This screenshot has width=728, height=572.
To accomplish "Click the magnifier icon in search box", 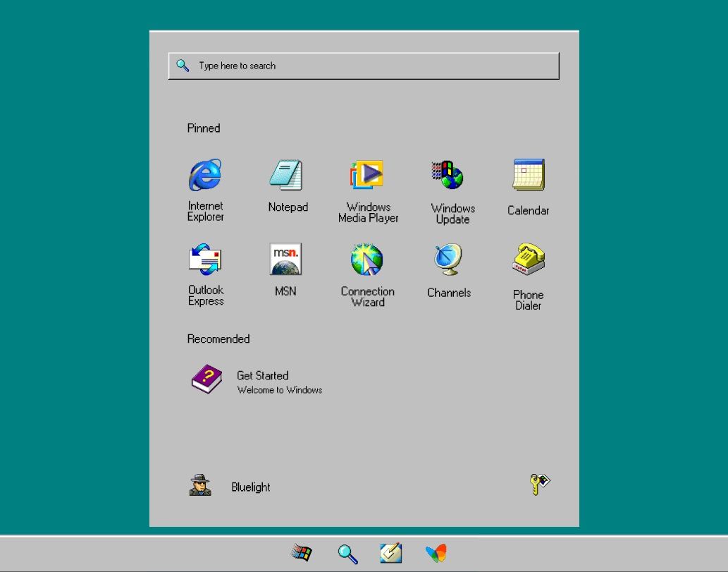I will 183,66.
